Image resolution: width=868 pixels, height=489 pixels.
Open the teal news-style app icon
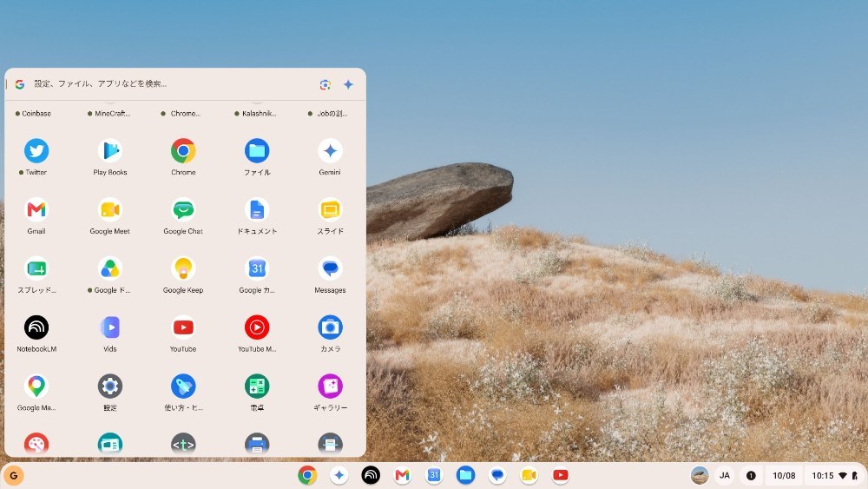coord(110,444)
